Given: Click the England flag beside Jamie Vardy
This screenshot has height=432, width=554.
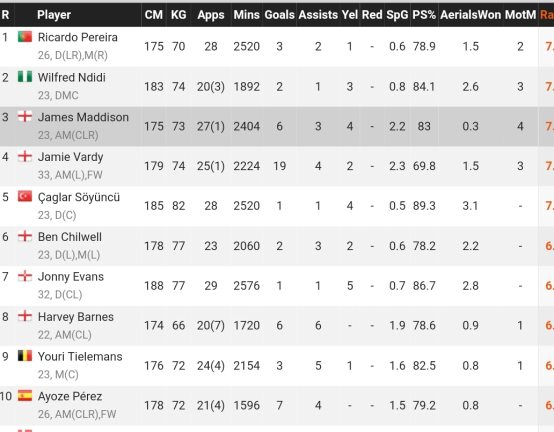Looking at the screenshot, I should tap(25, 156).
